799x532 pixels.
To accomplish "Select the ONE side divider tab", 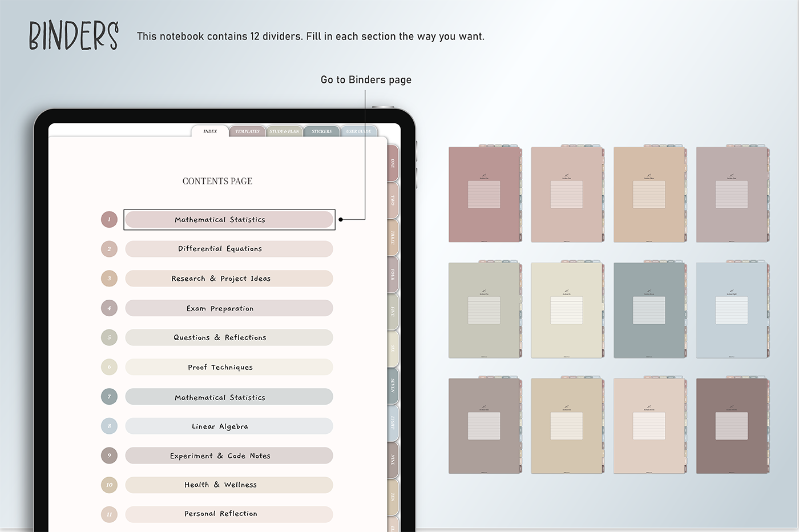I will pos(393,163).
